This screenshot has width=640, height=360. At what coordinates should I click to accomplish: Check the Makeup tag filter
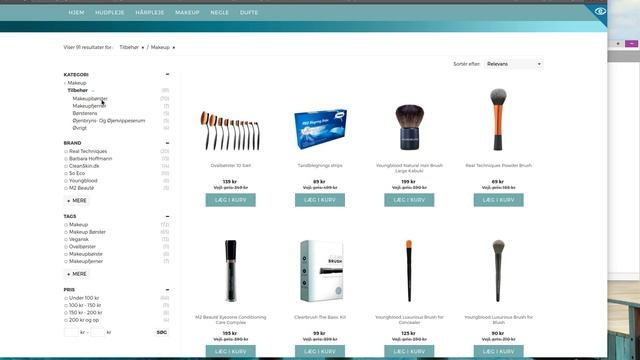[66, 225]
